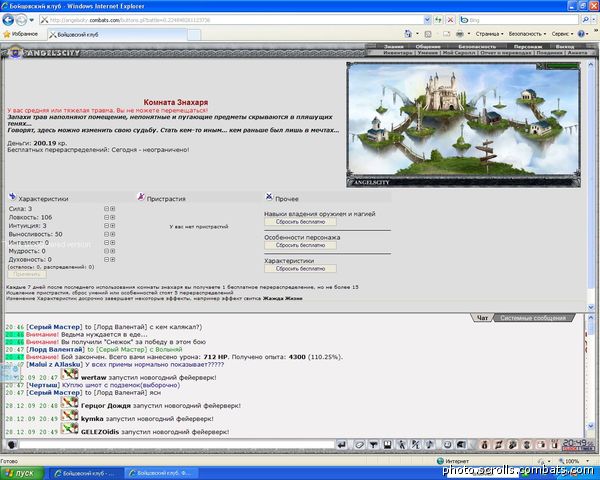This screenshot has width=600, height=480.
Task: Click the Применить button
Action: point(27,274)
